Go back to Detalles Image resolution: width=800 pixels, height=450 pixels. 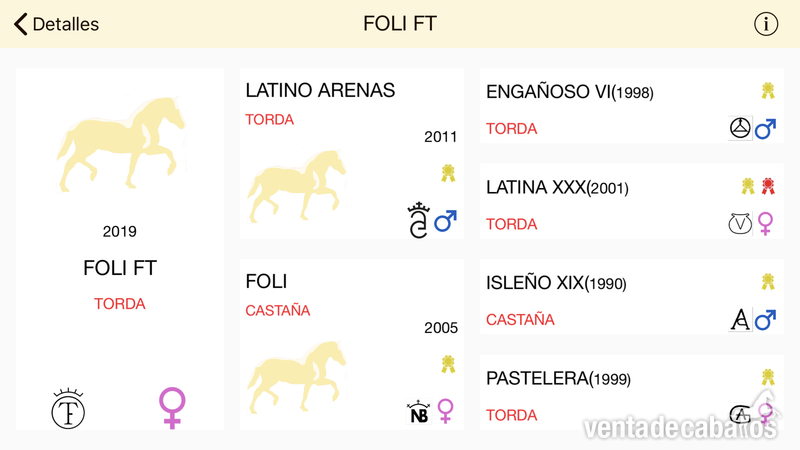pos(56,24)
